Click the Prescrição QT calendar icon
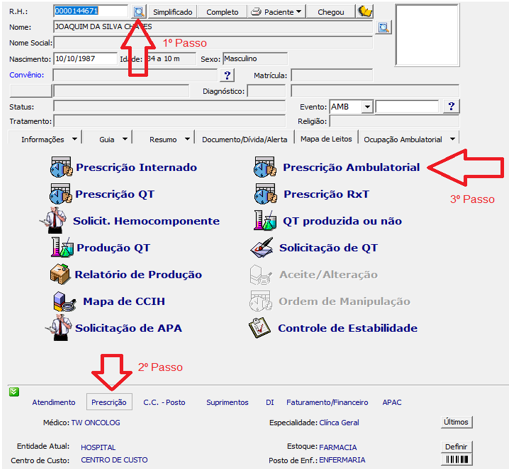The height and width of the screenshot is (470, 510). pyautogui.click(x=61, y=194)
